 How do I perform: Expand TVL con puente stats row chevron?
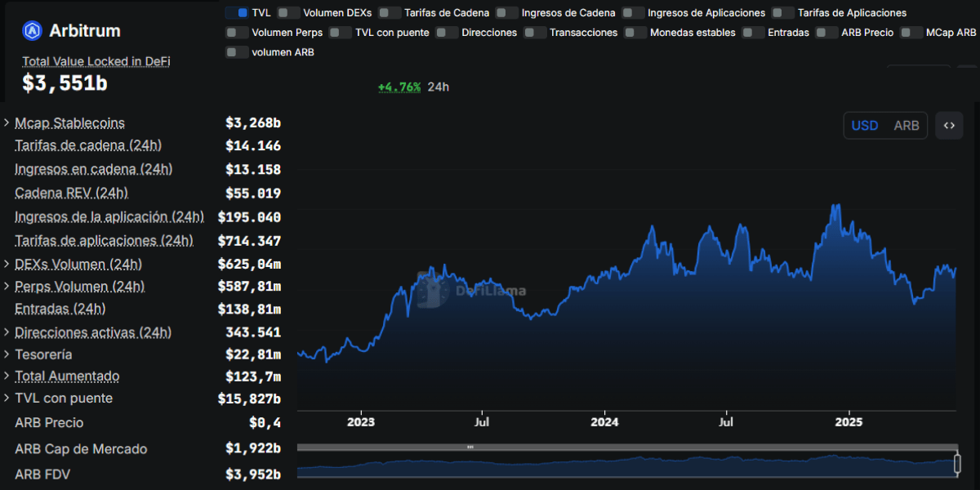click(x=7, y=399)
